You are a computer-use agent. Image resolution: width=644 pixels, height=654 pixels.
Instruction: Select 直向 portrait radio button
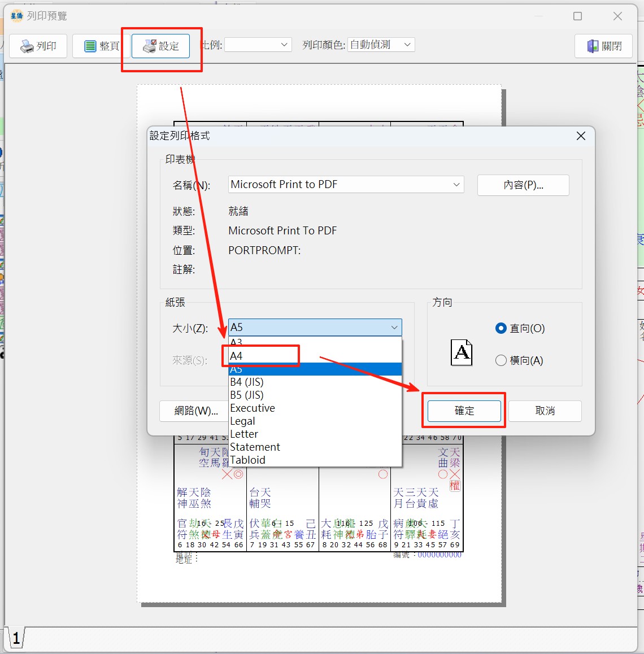[x=501, y=328]
